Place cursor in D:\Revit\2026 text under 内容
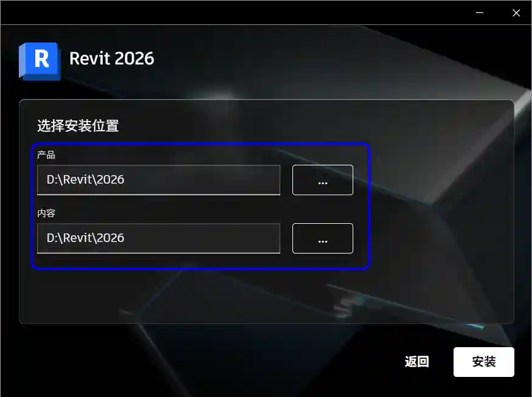Screen dimensions: 532x397 [x=86, y=238]
